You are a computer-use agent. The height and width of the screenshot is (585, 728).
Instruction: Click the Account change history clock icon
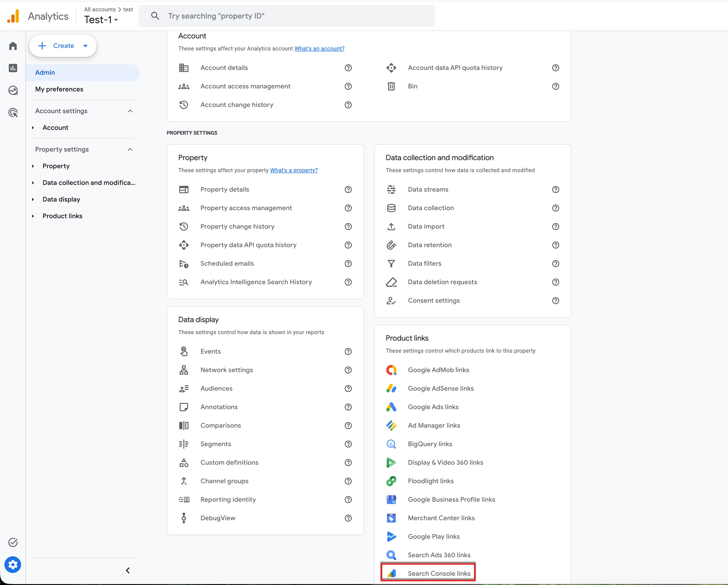pyautogui.click(x=184, y=105)
